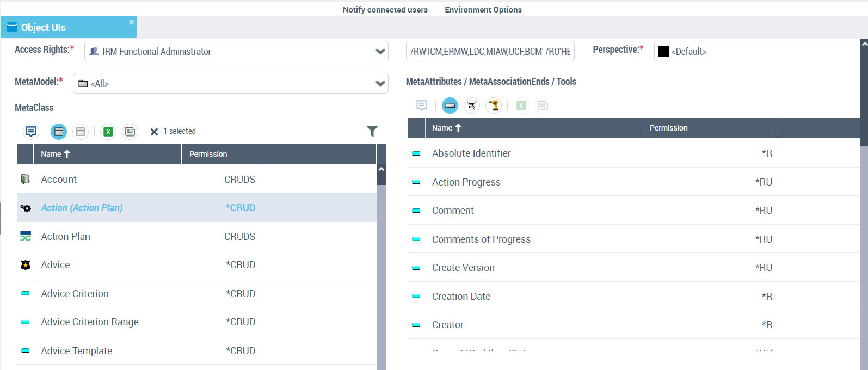Open the filter funnel above MetaClass list

(x=372, y=131)
